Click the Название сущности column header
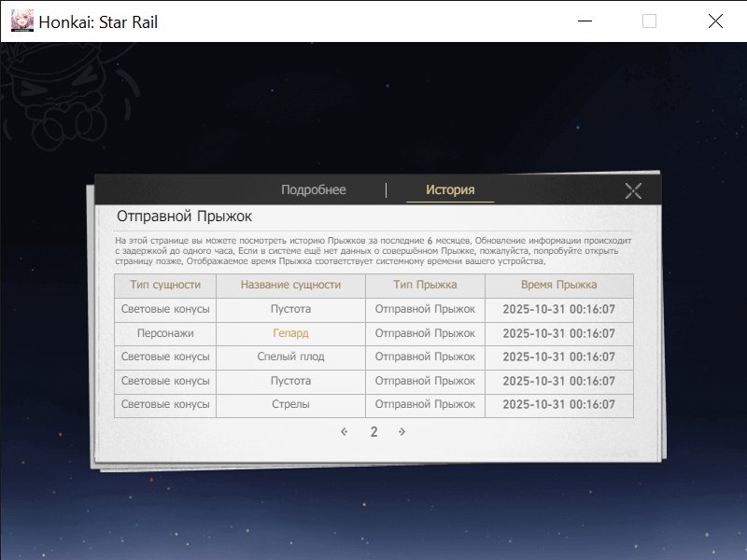This screenshot has width=747, height=560. tap(290, 286)
